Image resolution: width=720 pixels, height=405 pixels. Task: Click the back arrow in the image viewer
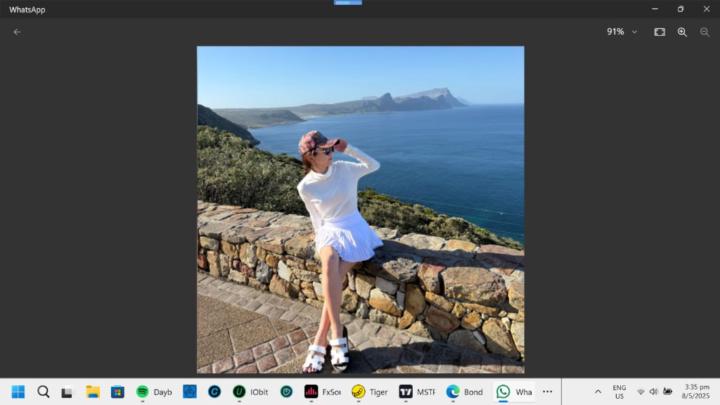(17, 32)
